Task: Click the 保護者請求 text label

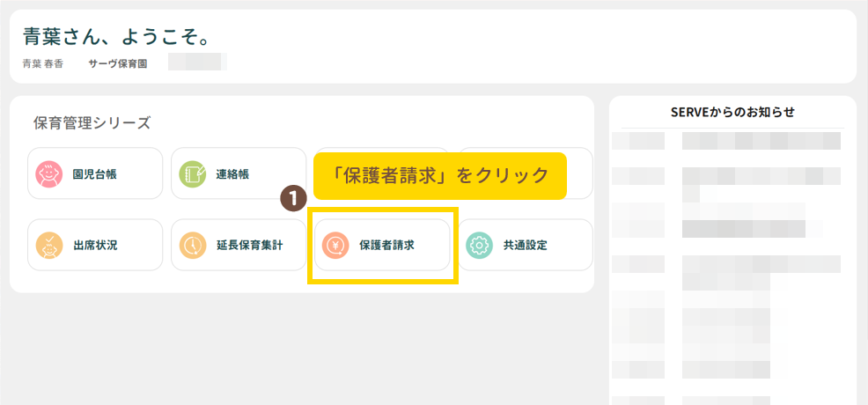Action: [x=386, y=245]
